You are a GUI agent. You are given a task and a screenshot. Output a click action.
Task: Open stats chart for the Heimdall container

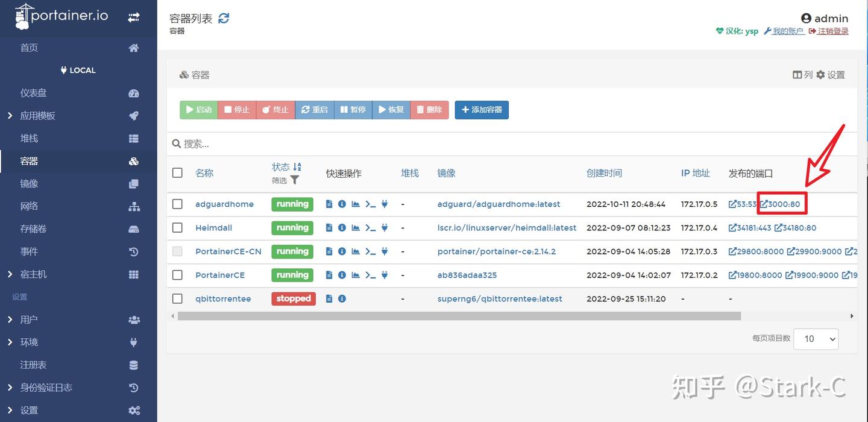point(356,227)
